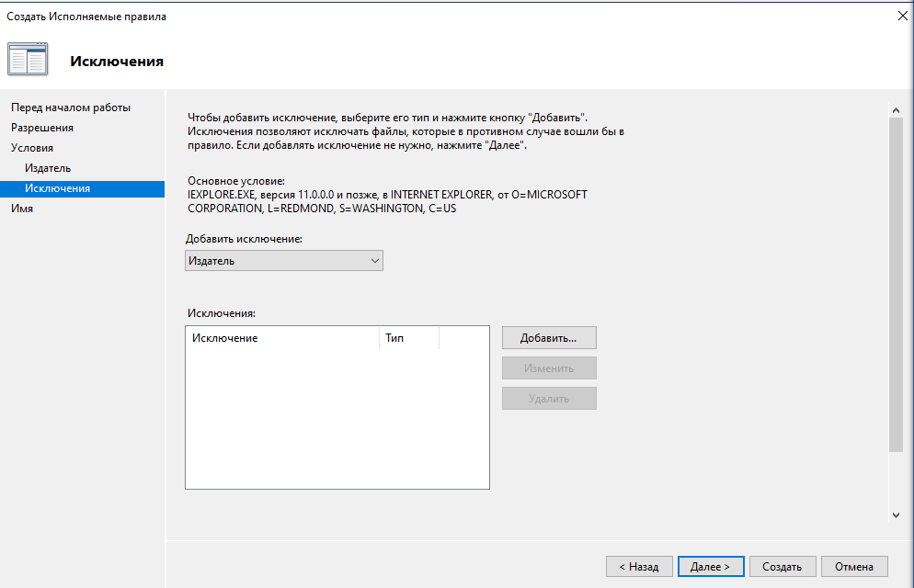Sort list by Исключение column header
This screenshot has width=914, height=588.
282,338
